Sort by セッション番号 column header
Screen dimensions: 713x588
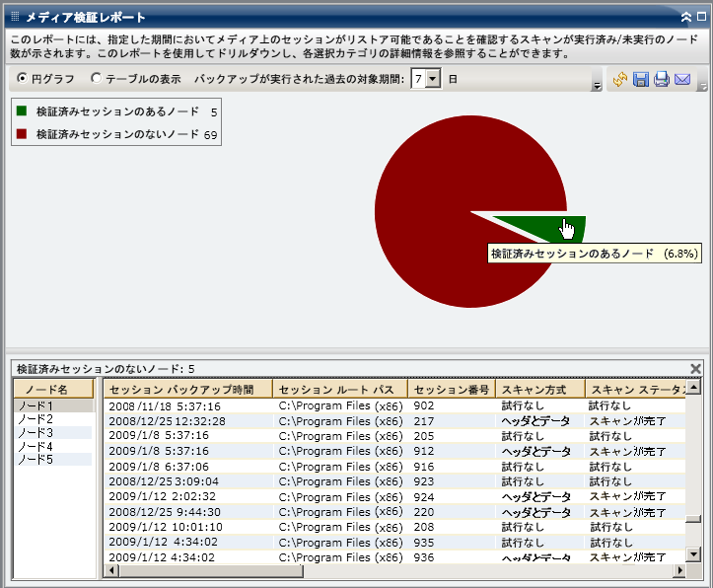[x=452, y=390]
